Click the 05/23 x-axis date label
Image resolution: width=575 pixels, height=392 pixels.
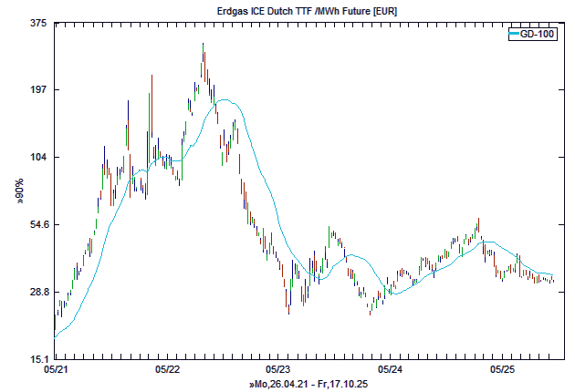click(278, 370)
